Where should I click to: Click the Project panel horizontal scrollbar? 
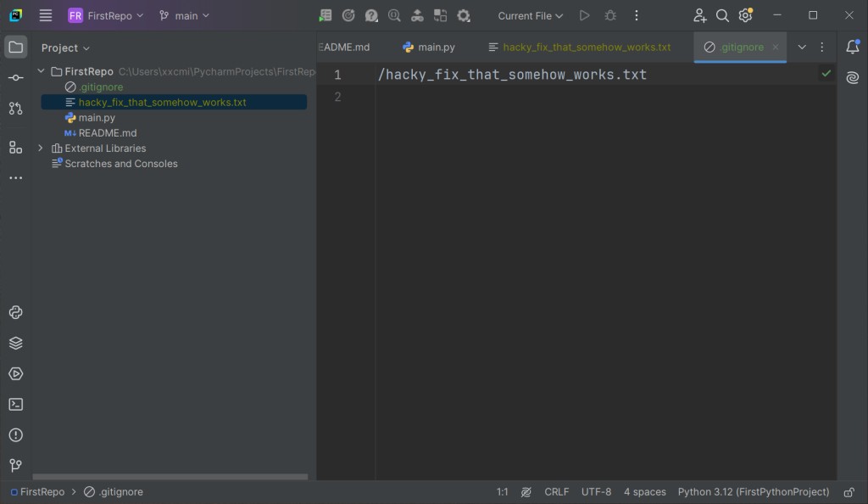[x=170, y=477]
